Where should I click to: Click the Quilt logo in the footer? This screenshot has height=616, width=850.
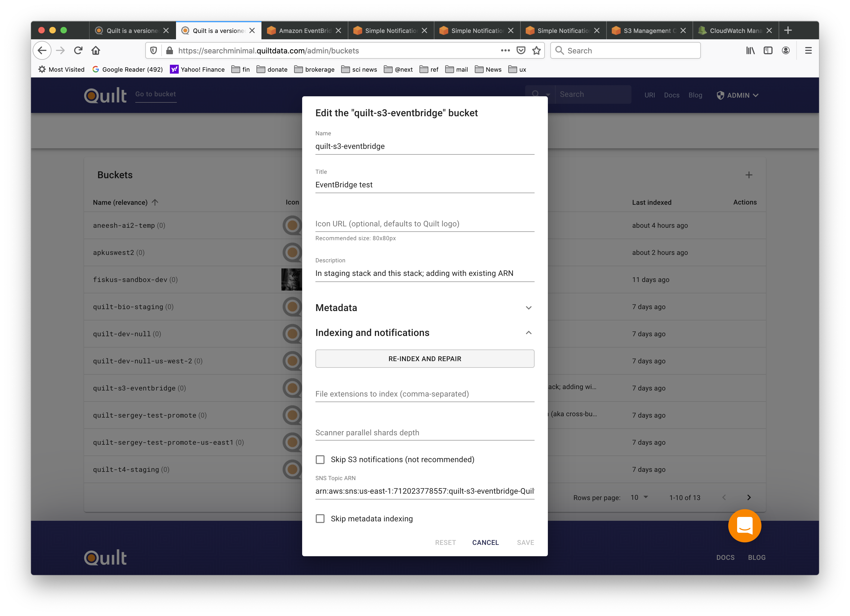click(105, 558)
